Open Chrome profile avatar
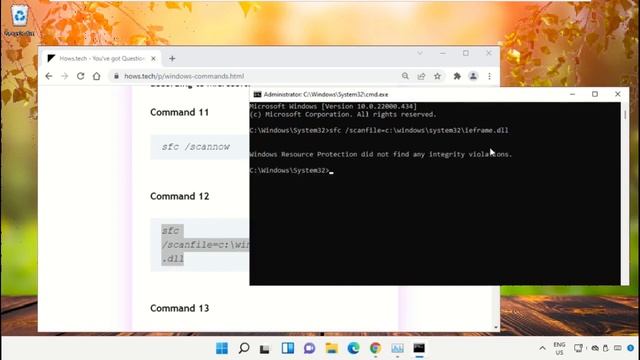The height and width of the screenshot is (360, 640). point(473,76)
